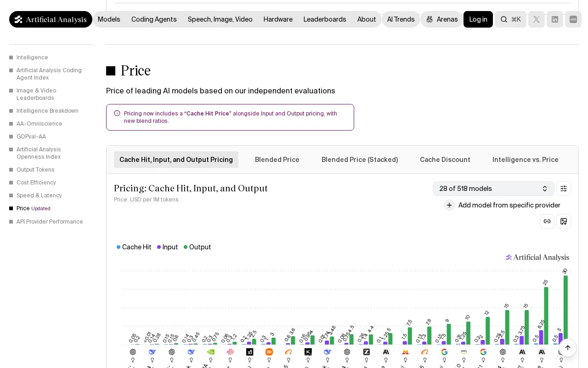Open the Hardware menu
588x368 pixels.
click(278, 19)
